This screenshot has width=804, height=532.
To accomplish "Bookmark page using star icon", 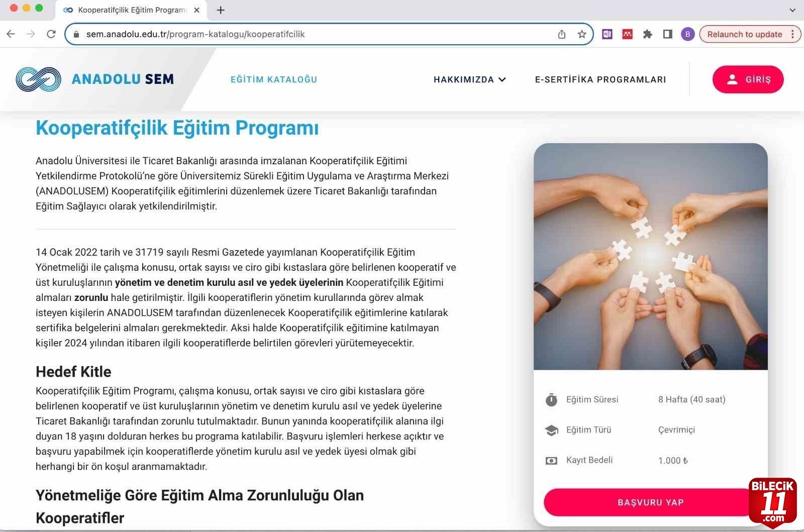I will (x=582, y=34).
